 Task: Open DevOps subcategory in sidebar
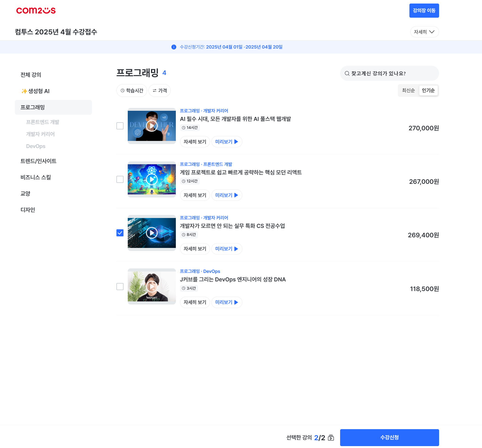pyautogui.click(x=36, y=146)
